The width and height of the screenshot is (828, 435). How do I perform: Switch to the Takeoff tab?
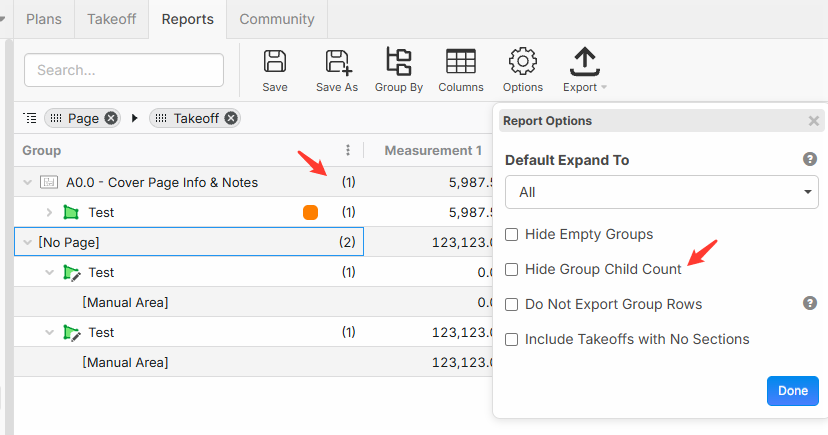coord(111,19)
